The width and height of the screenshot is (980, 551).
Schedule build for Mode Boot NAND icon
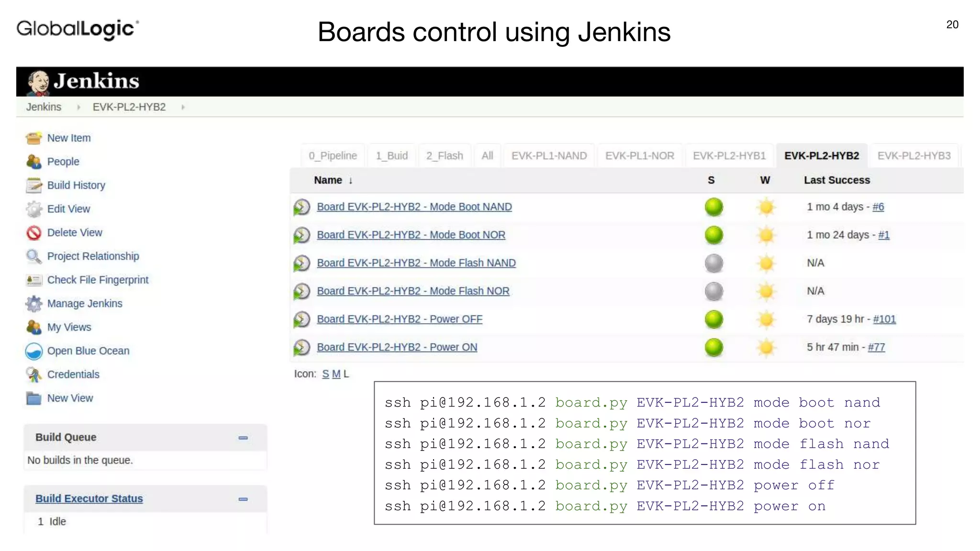click(x=301, y=207)
